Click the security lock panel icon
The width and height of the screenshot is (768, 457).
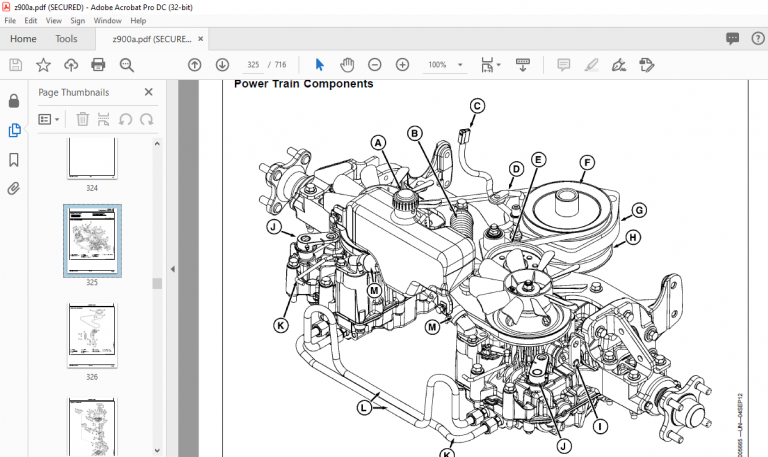pos(14,101)
